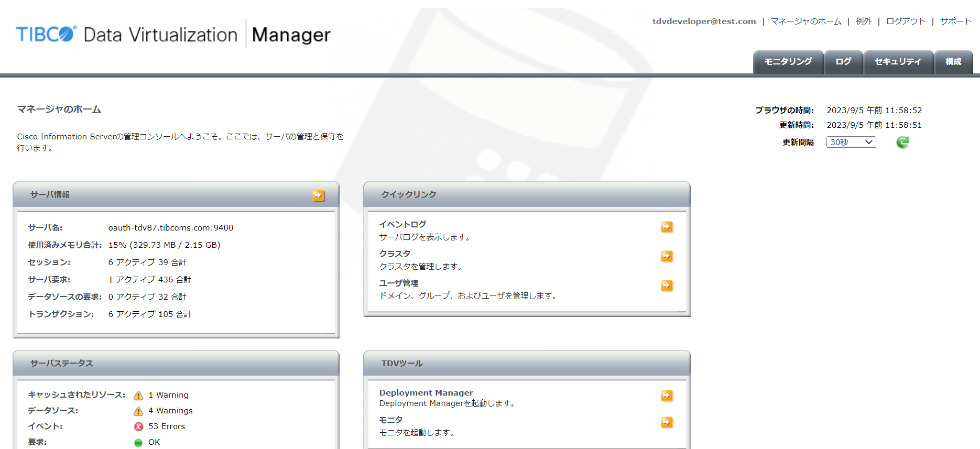
Task: Click the ユーザ管理 quick link title
Action: pyautogui.click(x=399, y=283)
